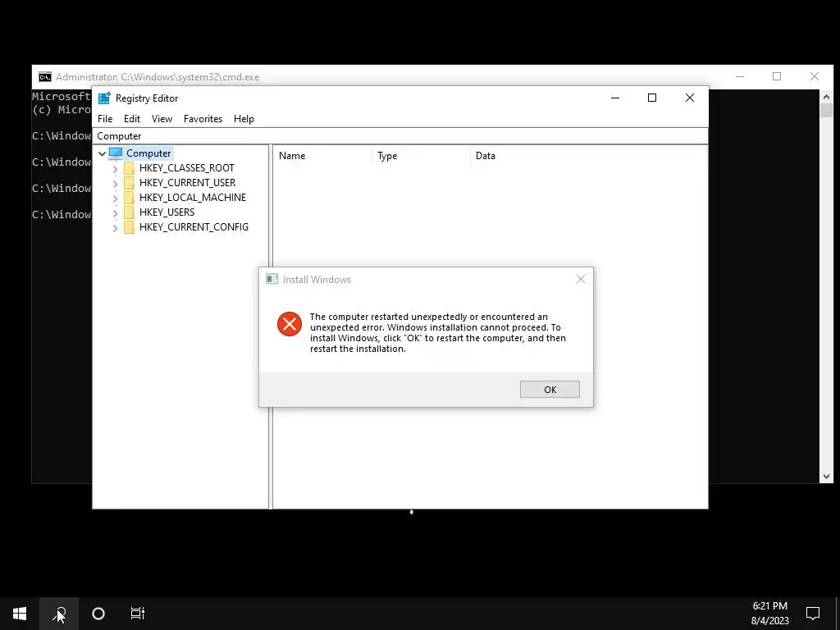Close the Install Windows error dialog

tap(580, 279)
